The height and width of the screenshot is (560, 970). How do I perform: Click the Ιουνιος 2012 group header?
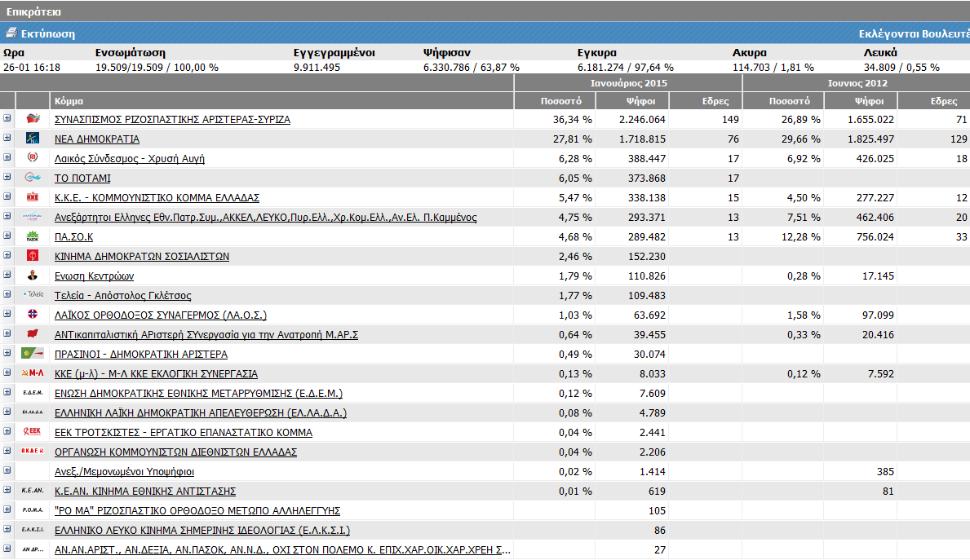[x=857, y=83]
